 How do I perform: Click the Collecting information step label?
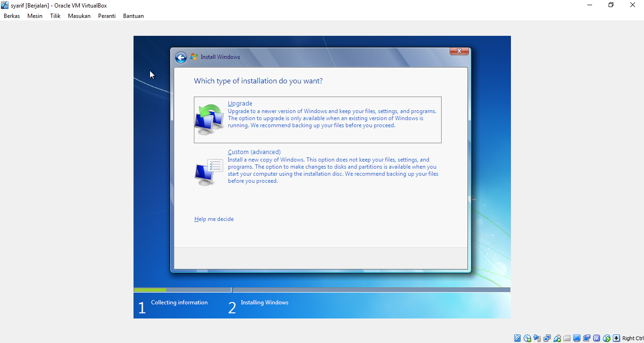(x=179, y=302)
